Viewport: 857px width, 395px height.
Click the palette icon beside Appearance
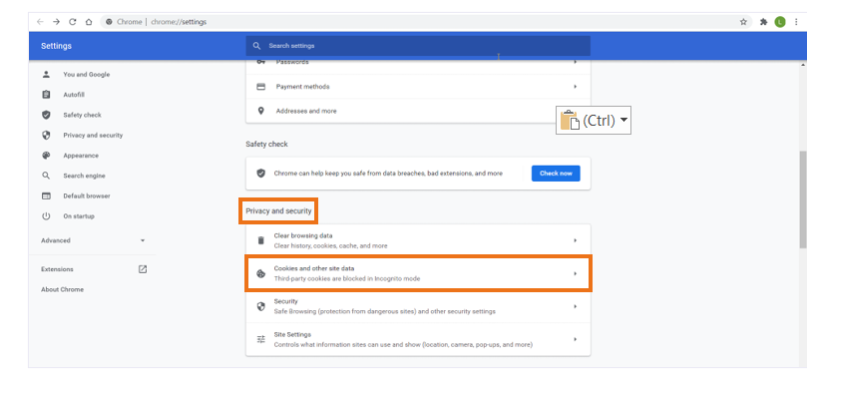tap(46, 155)
